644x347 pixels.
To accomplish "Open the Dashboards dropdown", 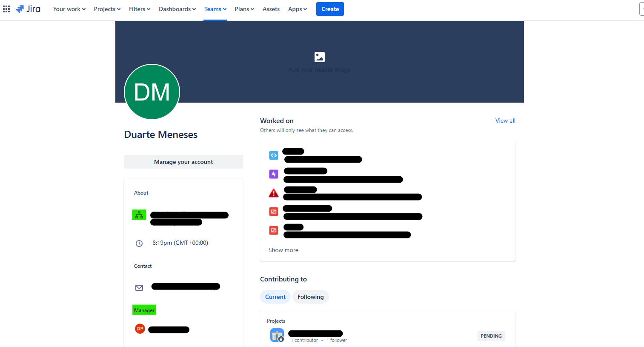I will click(177, 9).
